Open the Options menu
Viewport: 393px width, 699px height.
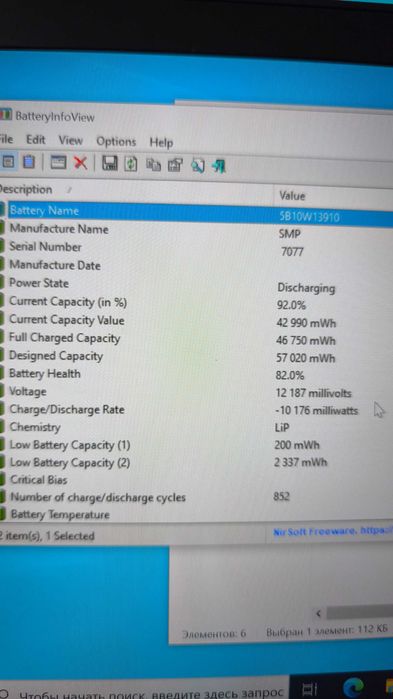tap(116, 142)
